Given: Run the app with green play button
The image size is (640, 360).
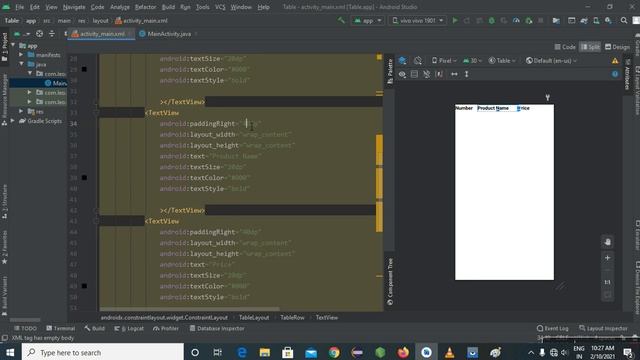Looking at the screenshot, I should click(x=455, y=20).
